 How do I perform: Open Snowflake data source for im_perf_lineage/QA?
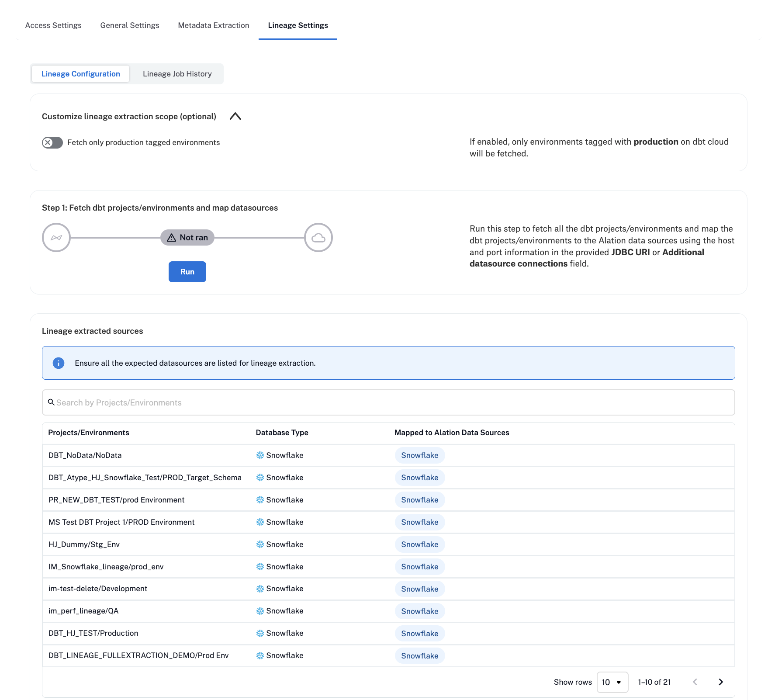(x=419, y=611)
